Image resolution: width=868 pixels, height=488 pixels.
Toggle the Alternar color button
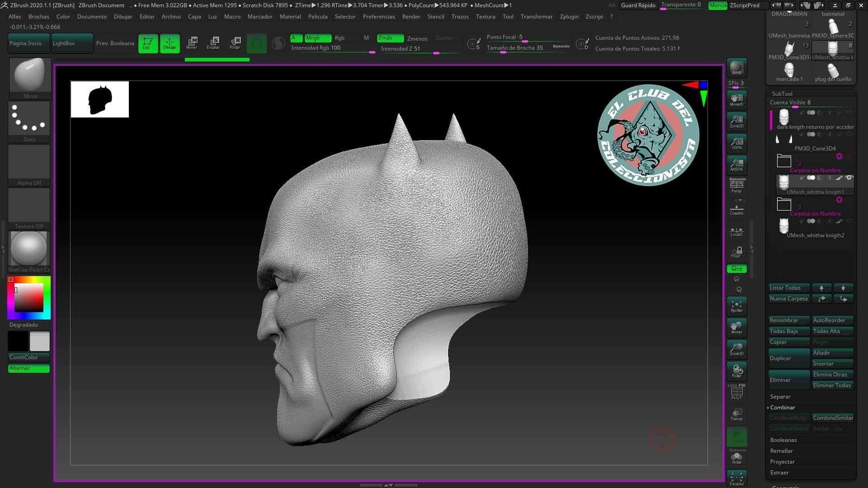[29, 368]
